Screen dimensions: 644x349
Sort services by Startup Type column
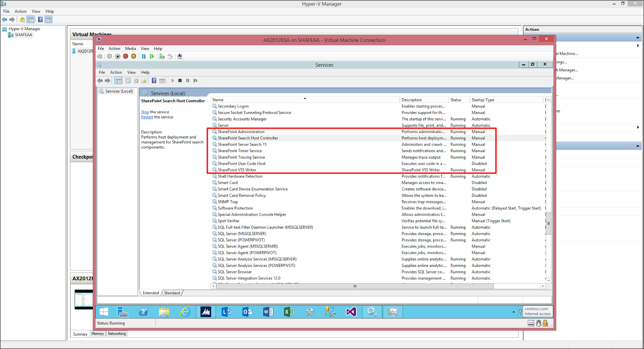506,100
